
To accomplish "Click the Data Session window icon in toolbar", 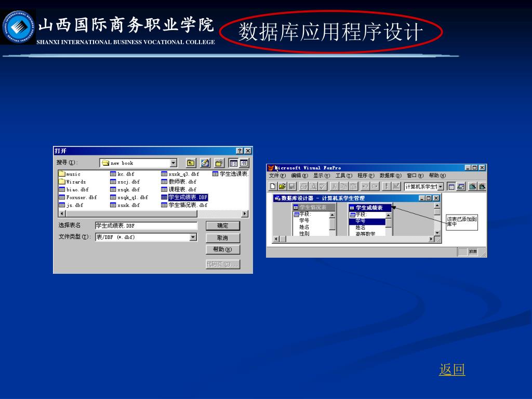I will pos(461,187).
